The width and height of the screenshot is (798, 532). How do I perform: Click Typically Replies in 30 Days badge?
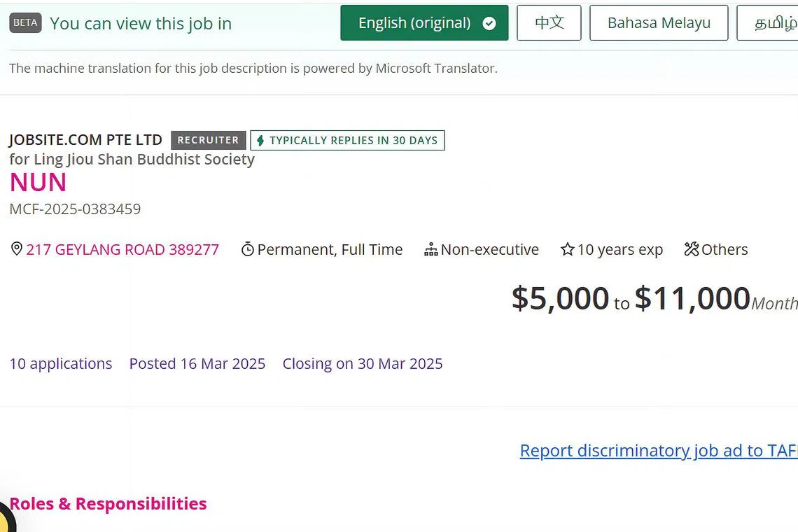coord(353,140)
